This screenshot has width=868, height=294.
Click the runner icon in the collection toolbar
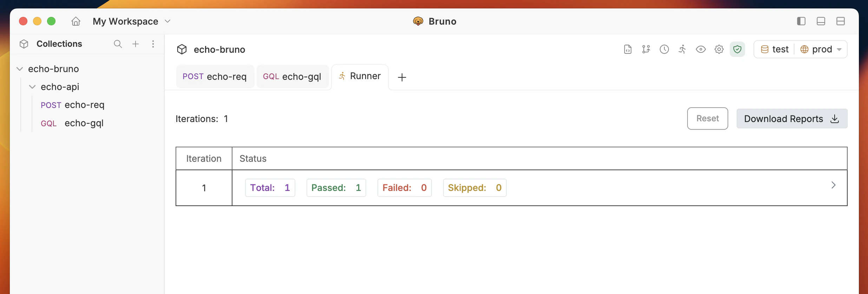coord(682,49)
